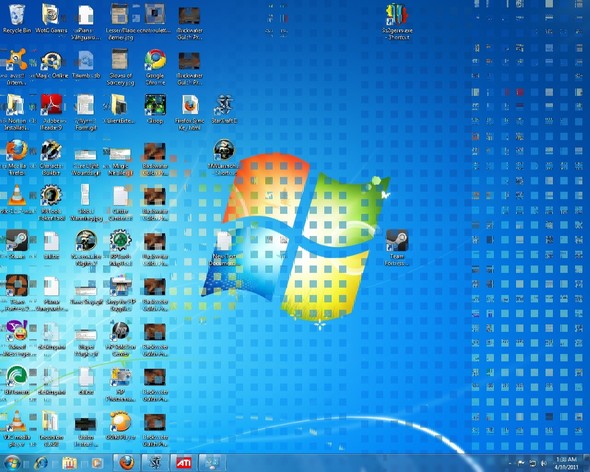Viewport: 590px width, 472px height.
Task: Open Shop for HP Supplies shortcut
Action: point(120,293)
